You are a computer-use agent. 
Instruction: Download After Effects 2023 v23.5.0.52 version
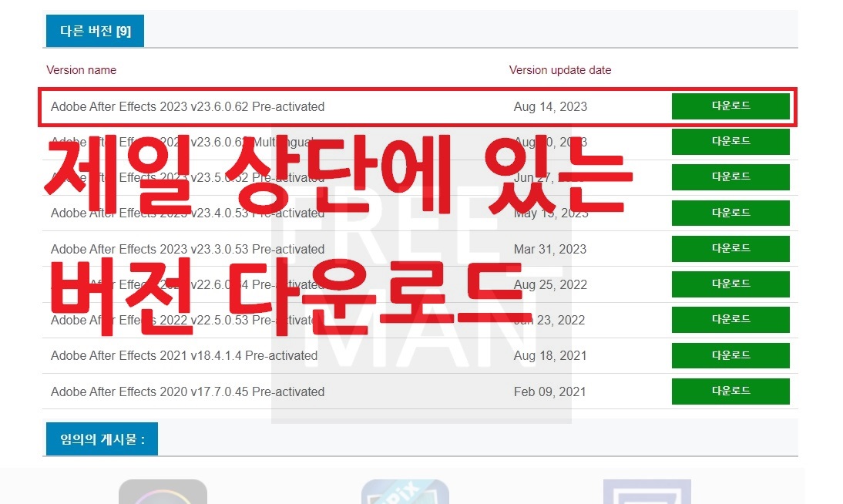730,177
